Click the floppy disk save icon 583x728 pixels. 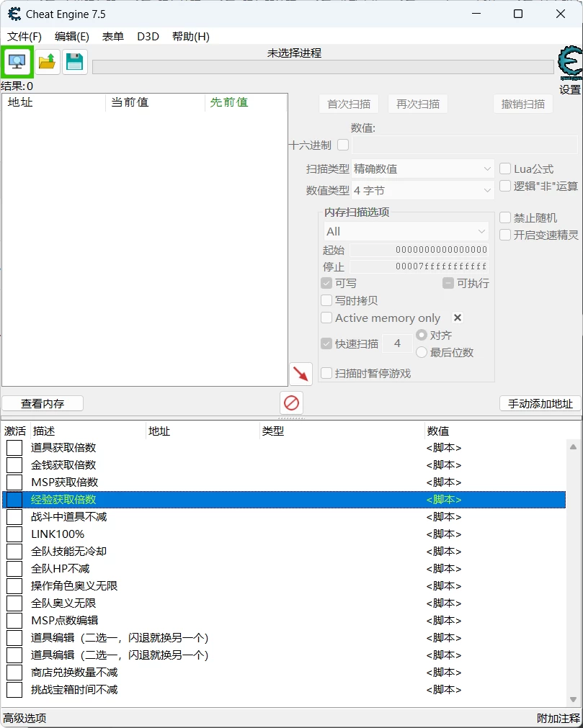coord(75,62)
